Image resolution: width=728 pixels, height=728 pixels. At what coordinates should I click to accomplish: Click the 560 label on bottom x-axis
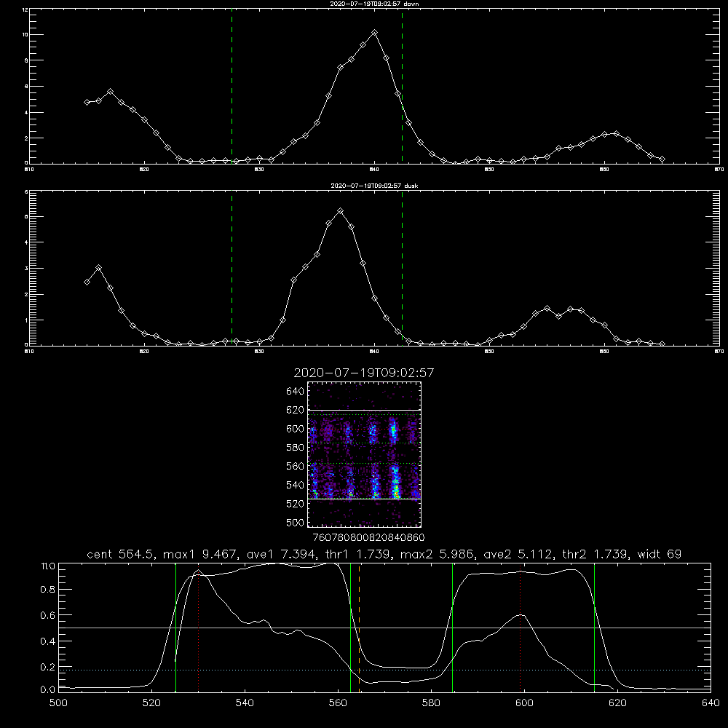pyautogui.click(x=338, y=703)
